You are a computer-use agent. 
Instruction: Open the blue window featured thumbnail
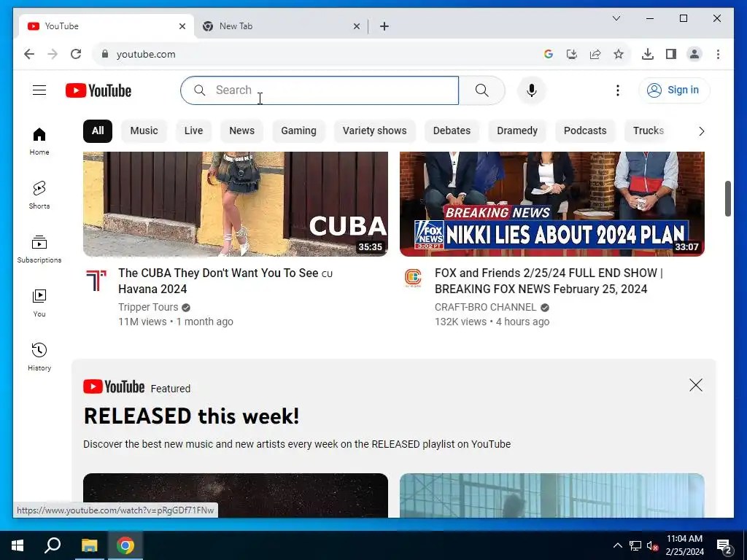(551, 495)
